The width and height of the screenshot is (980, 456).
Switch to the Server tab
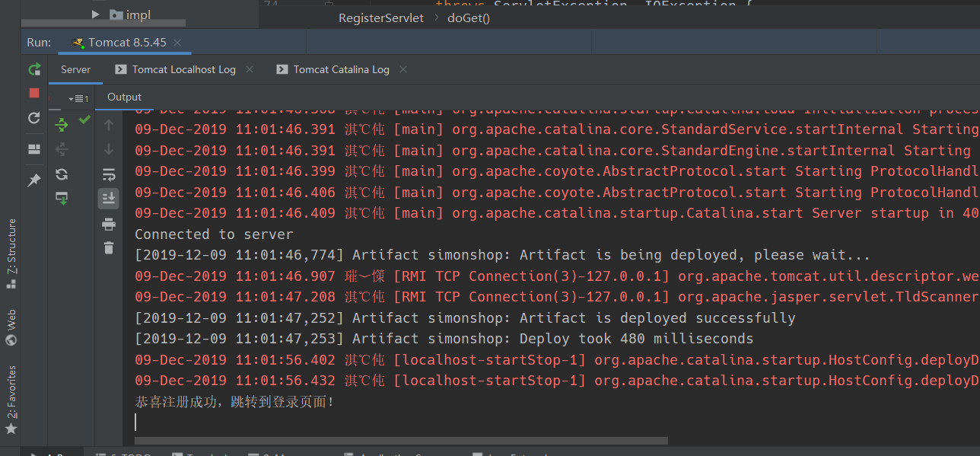pos(76,69)
